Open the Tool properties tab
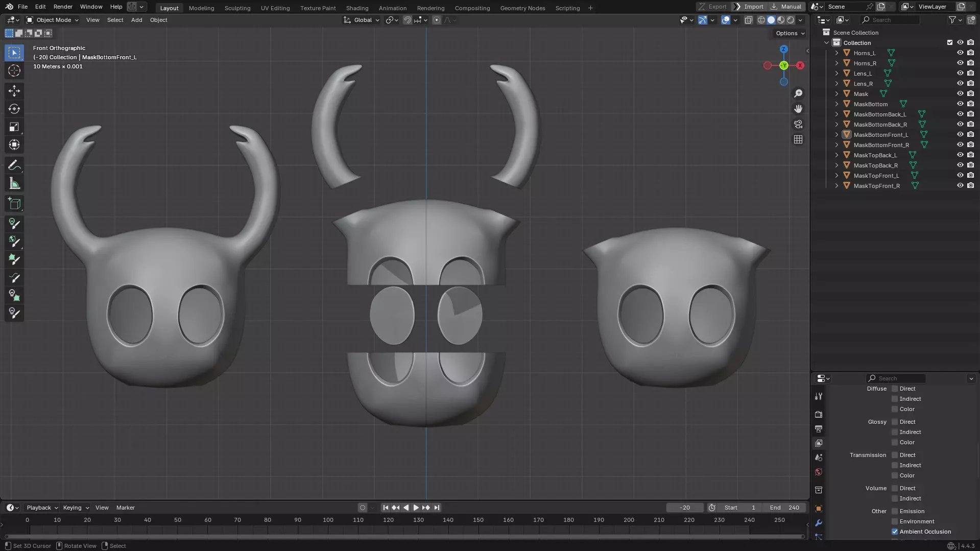The image size is (980, 551). point(819,396)
